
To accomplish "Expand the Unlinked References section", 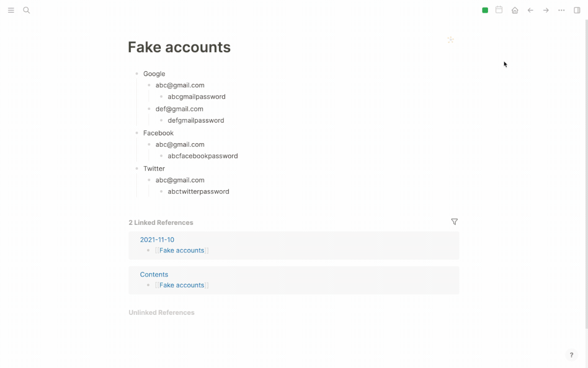I will click(x=162, y=312).
